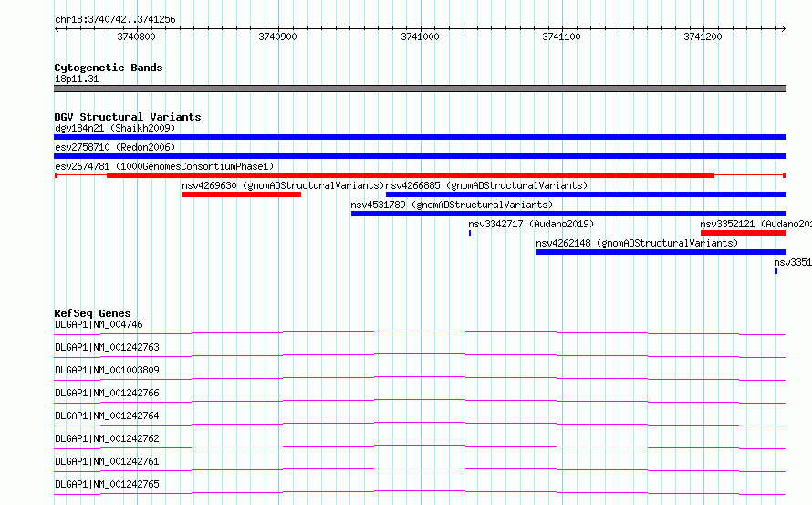The height and width of the screenshot is (505, 812).
Task: Click the nsv4266885 gnomAD variant label
Action: point(487,185)
